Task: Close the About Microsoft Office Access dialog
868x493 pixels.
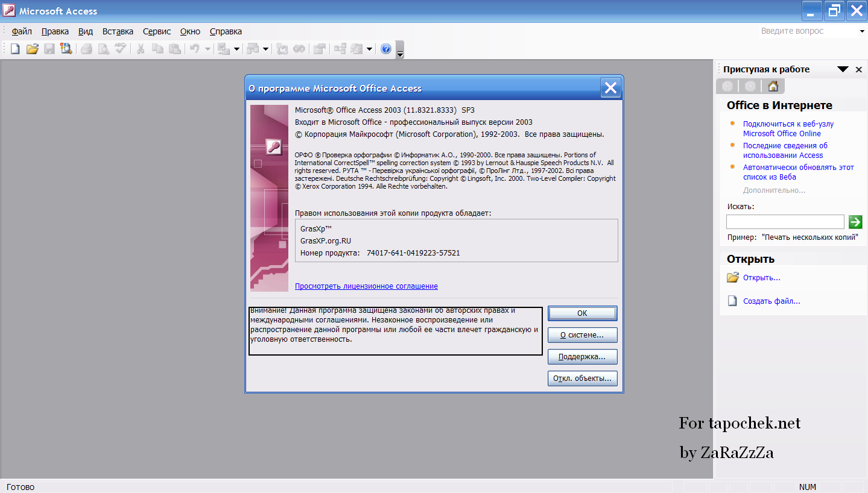Action: point(610,88)
